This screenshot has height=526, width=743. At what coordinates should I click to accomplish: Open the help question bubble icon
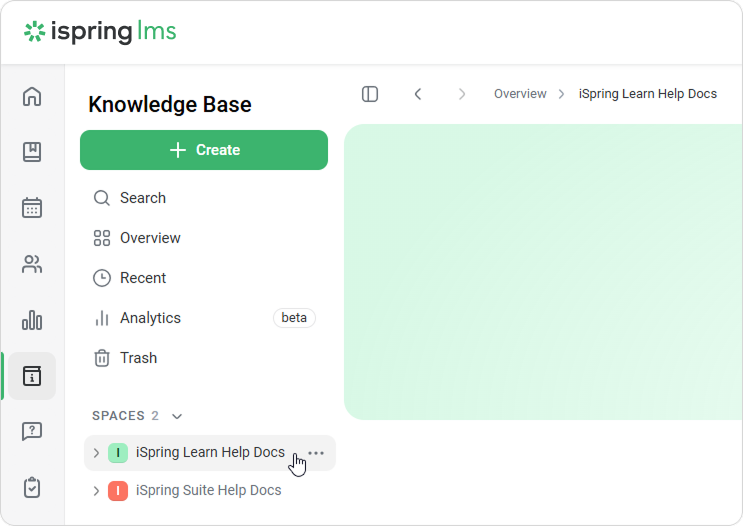(32, 431)
